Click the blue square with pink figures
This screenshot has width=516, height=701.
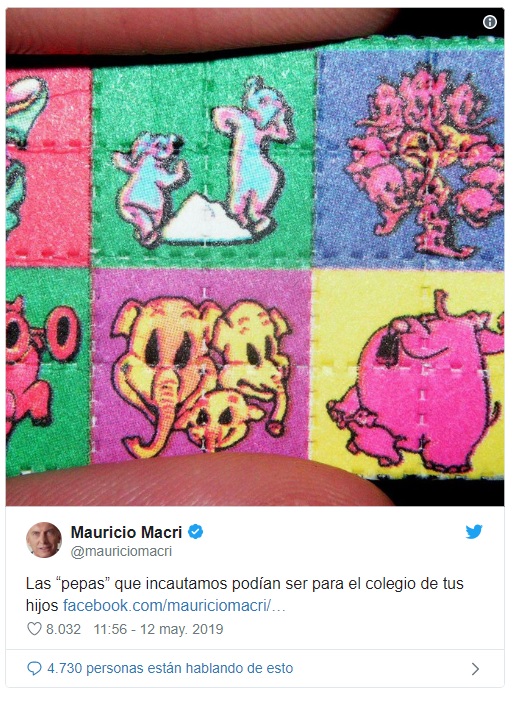410,159
